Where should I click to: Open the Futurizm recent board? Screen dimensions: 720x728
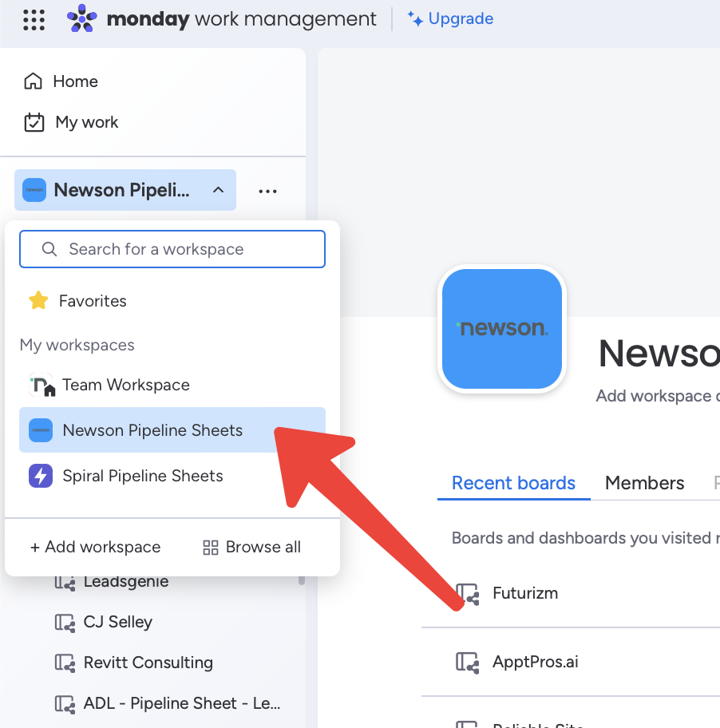click(x=525, y=593)
